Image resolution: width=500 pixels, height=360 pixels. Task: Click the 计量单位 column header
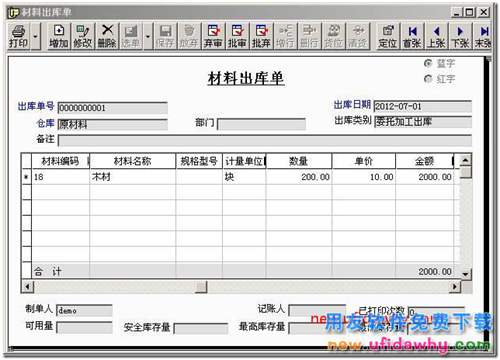tap(244, 161)
